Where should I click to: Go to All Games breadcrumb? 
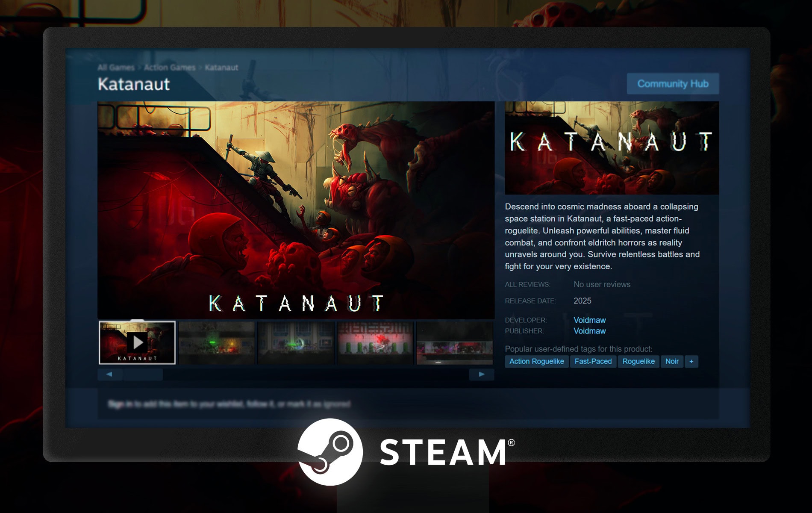116,68
